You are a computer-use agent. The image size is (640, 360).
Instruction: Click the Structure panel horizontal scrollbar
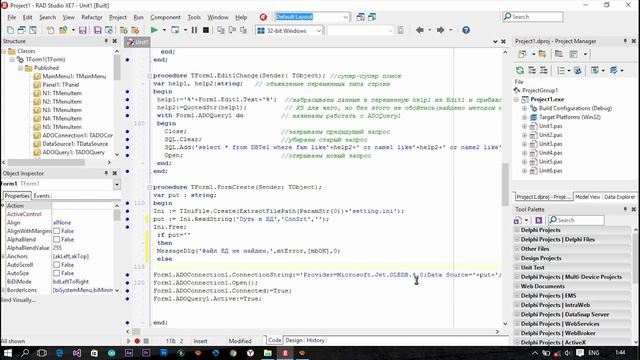(46, 162)
